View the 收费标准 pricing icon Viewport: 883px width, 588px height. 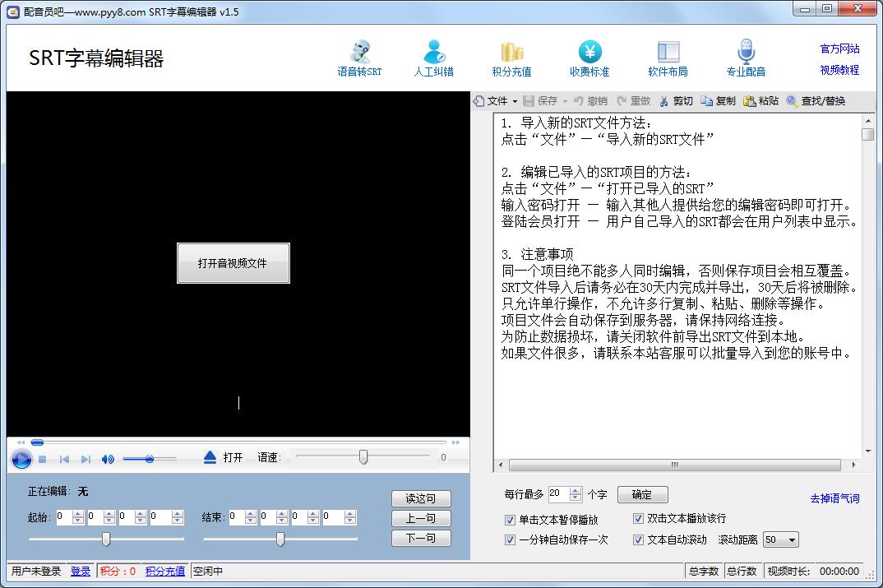click(588, 51)
